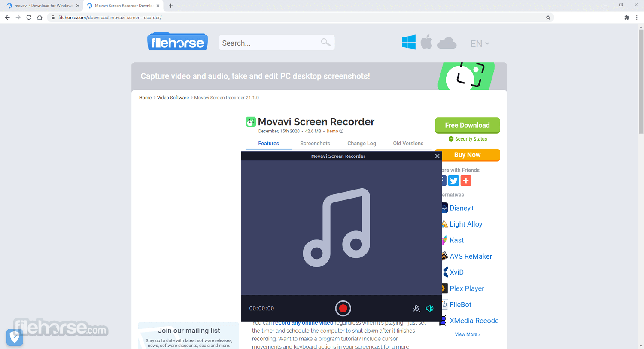Click the FileHorse logo
Image resolution: width=644 pixels, height=349 pixels.
point(178,42)
